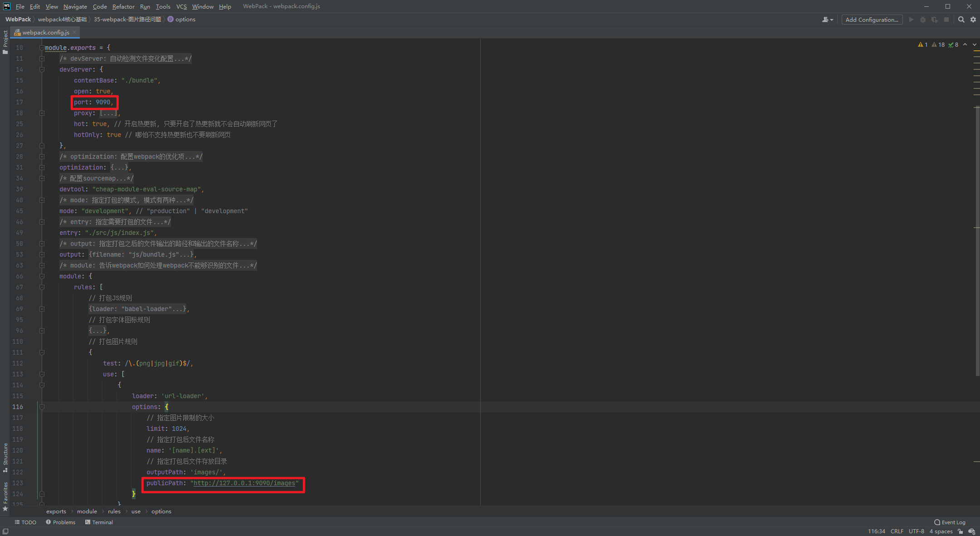Screen dimensions: 980x536
Task: Change indent setting 4 spaces
Action: [x=941, y=531]
